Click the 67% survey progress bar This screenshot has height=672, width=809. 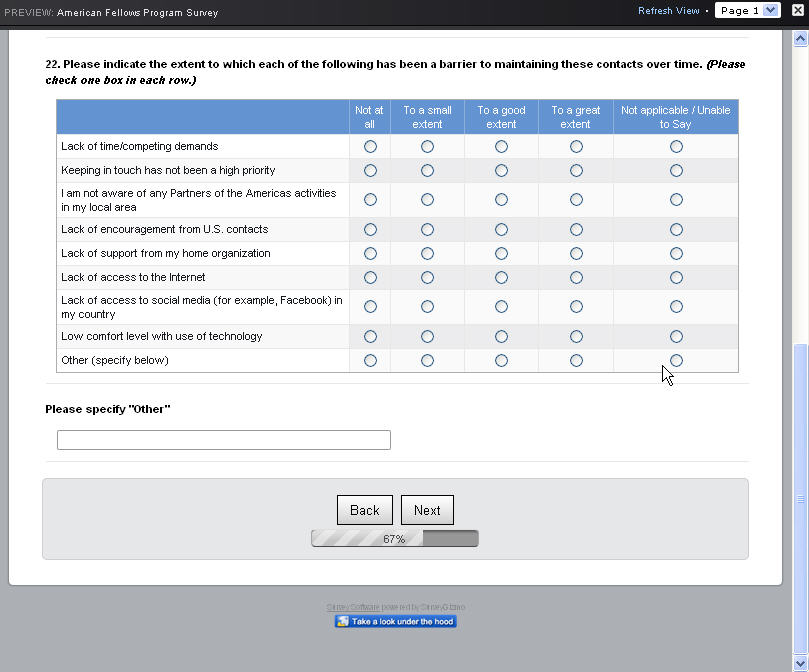pos(395,539)
